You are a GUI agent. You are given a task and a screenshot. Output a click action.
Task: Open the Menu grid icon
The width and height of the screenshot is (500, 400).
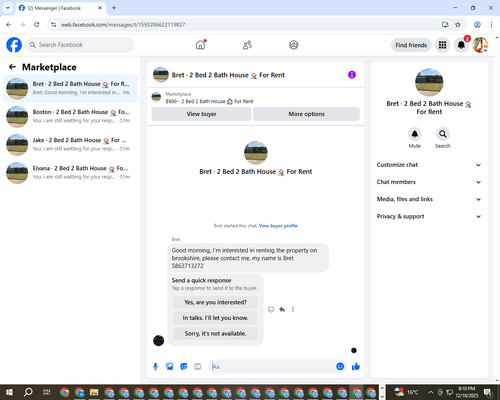click(442, 45)
